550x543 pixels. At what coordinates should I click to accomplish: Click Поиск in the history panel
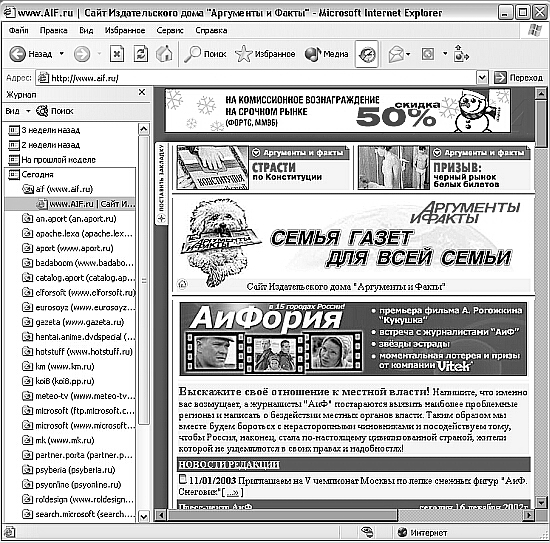point(55,111)
